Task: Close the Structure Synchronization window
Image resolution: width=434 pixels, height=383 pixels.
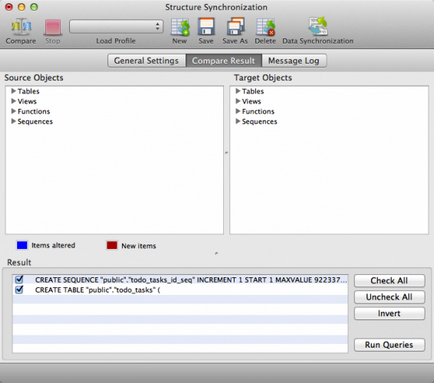Action: click(9, 7)
